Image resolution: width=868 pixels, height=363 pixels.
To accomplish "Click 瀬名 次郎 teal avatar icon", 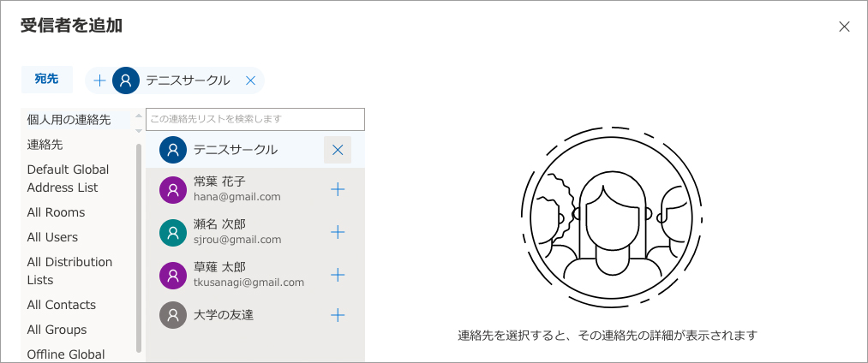I will [x=173, y=232].
